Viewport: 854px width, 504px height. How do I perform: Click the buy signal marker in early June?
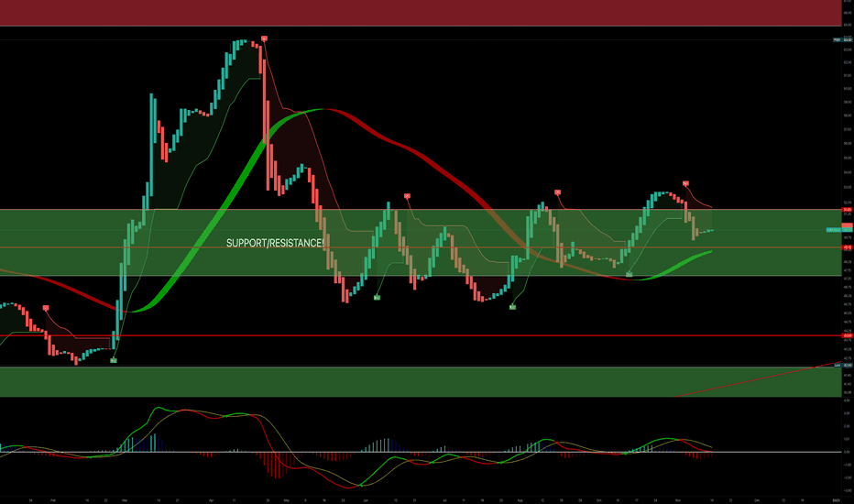(377, 298)
